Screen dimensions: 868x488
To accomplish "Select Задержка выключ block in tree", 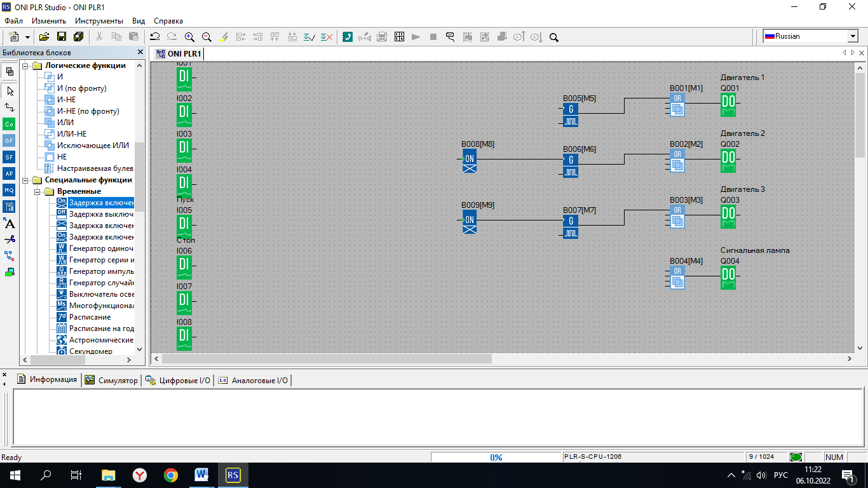I will [x=102, y=214].
